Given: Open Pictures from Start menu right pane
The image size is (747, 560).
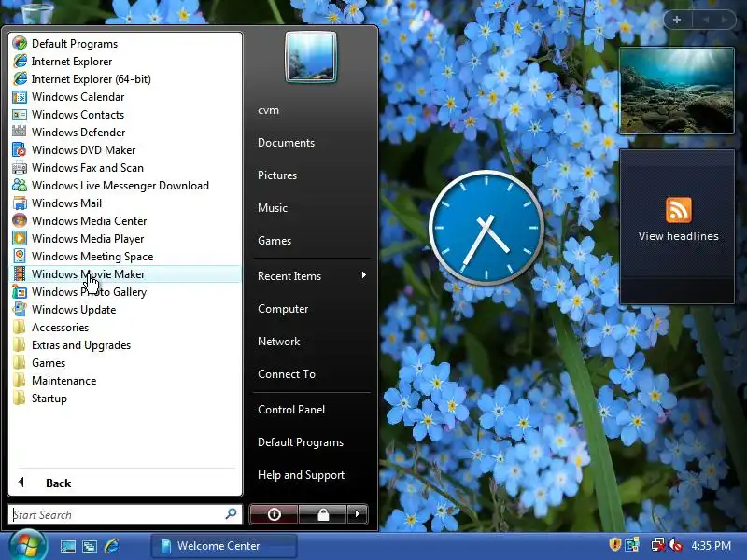Looking at the screenshot, I should pos(276,175).
